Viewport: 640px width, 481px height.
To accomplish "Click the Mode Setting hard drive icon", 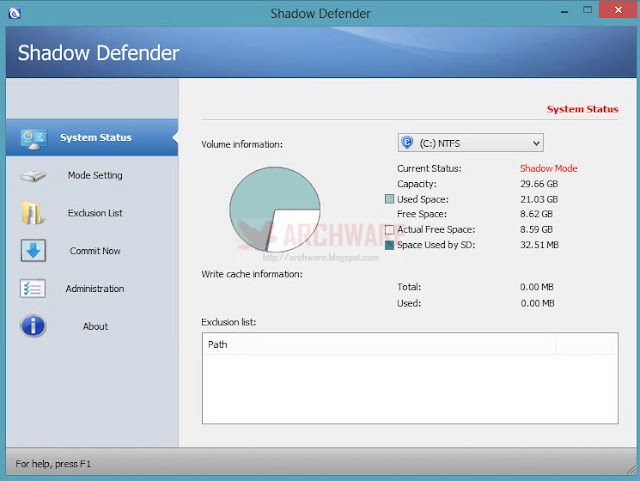I will [33, 176].
